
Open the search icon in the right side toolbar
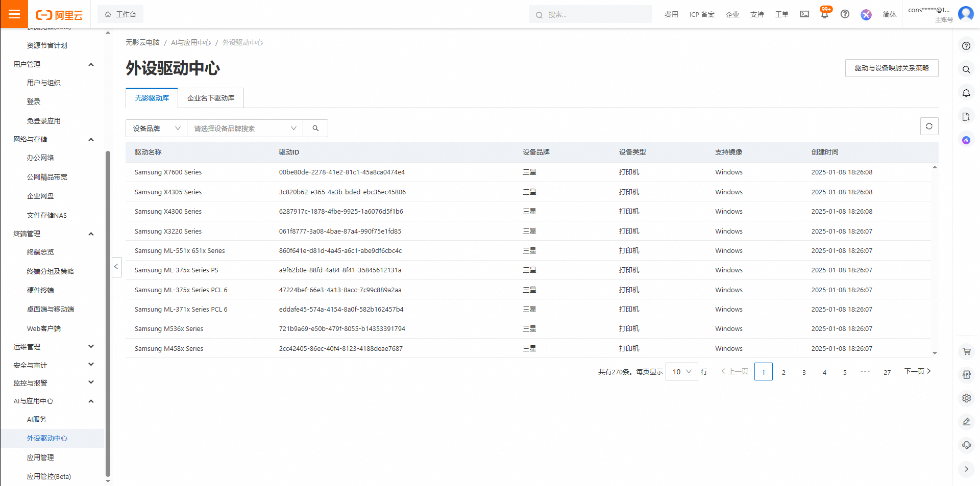pyautogui.click(x=966, y=69)
